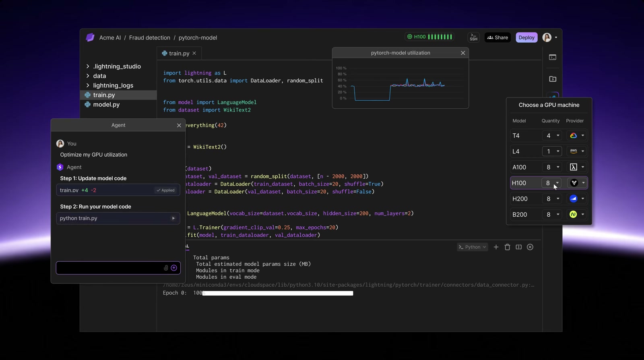Viewport: 644px width, 360px height.
Task: Open the Python terminal type dropdown
Action: point(473,247)
